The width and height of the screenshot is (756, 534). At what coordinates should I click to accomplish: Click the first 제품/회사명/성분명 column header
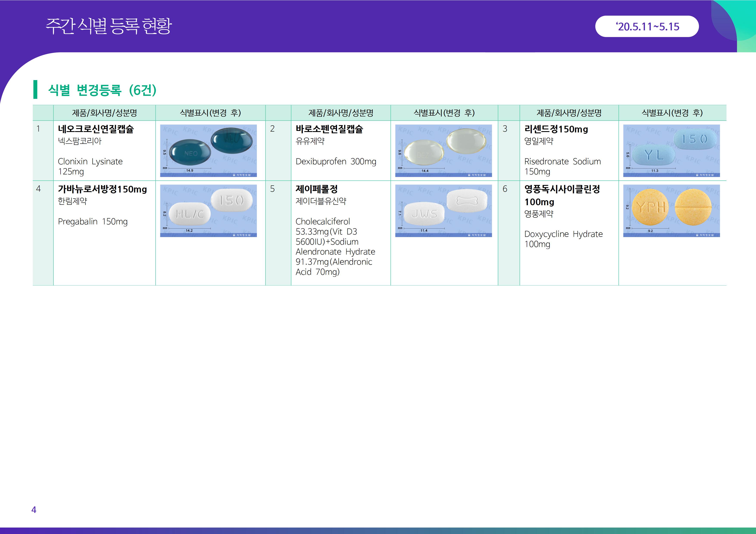point(104,113)
